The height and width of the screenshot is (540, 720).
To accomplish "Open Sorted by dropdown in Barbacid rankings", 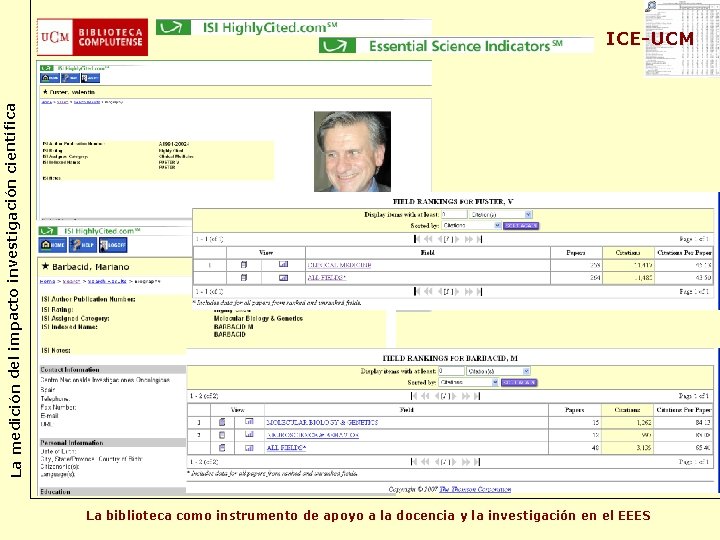I will (469, 382).
